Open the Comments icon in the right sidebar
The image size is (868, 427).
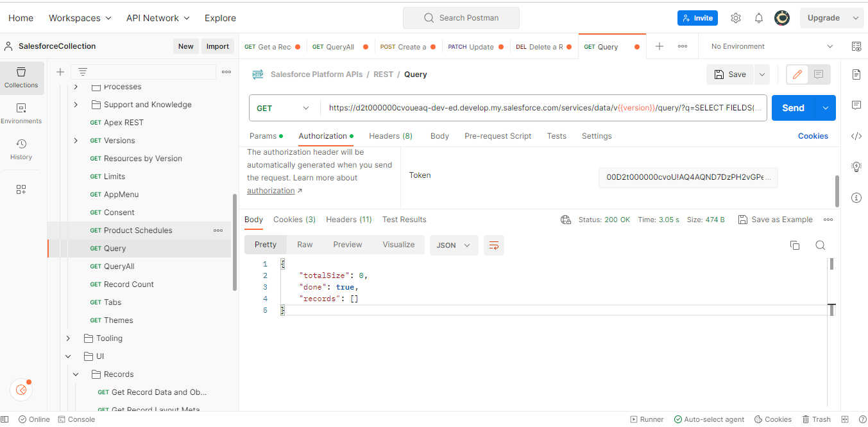(x=856, y=105)
